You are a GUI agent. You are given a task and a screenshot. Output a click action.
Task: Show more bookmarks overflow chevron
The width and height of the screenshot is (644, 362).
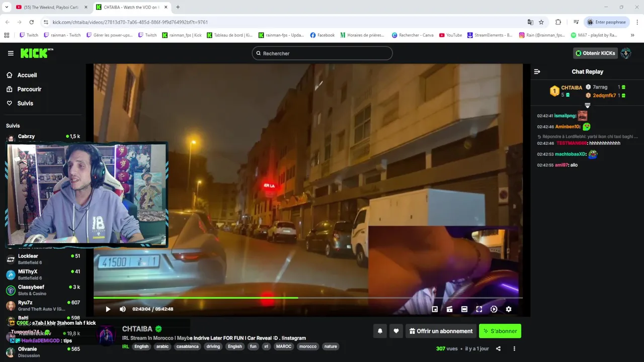pyautogui.click(x=632, y=35)
